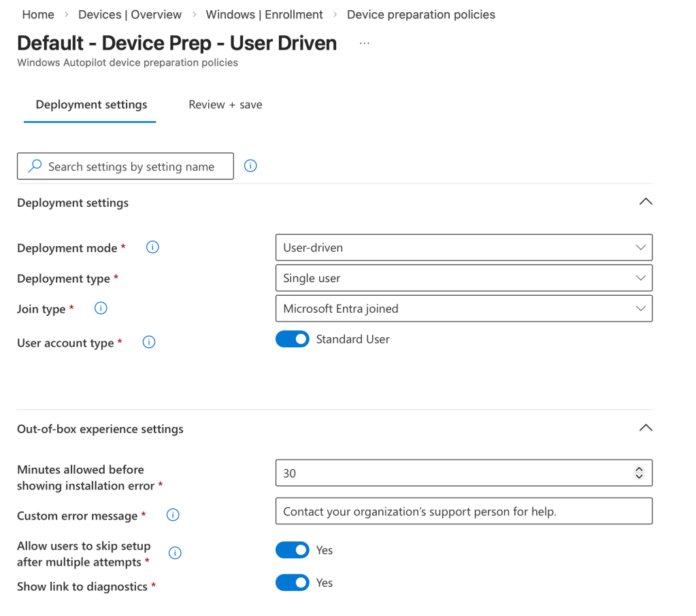This screenshot has width=696, height=616.
Task: Click info icon for Allow users to skip setup
Action: 175,553
